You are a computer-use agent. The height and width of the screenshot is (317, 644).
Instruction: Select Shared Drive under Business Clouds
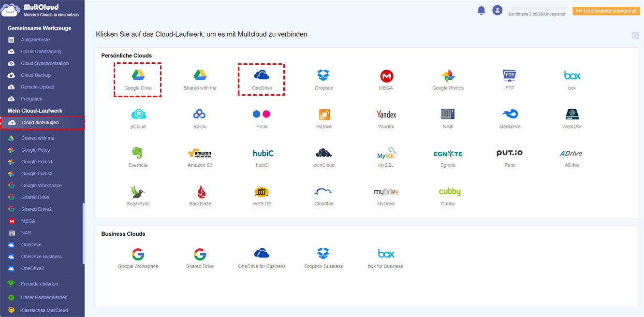[x=200, y=259]
